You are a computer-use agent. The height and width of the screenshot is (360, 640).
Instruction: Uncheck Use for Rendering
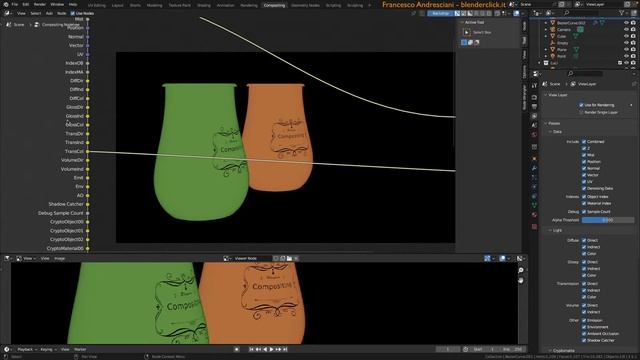coord(581,105)
